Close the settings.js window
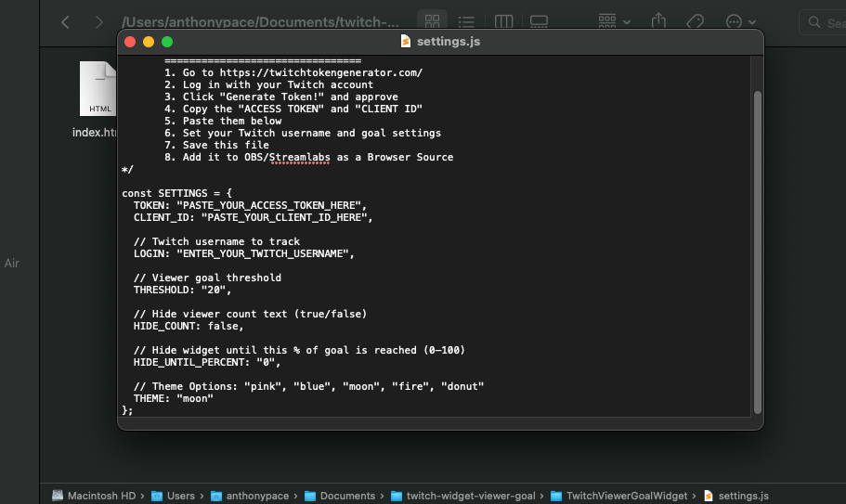This screenshot has height=504, width=846. pyautogui.click(x=130, y=42)
